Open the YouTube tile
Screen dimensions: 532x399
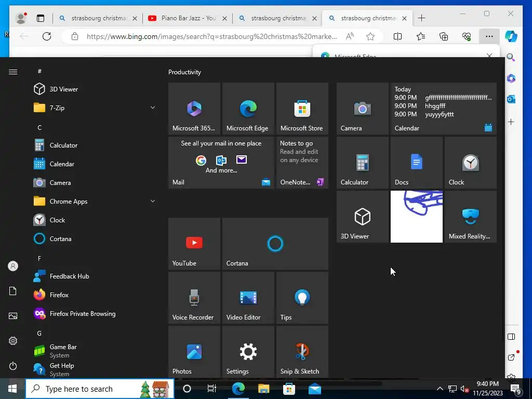coord(194,244)
